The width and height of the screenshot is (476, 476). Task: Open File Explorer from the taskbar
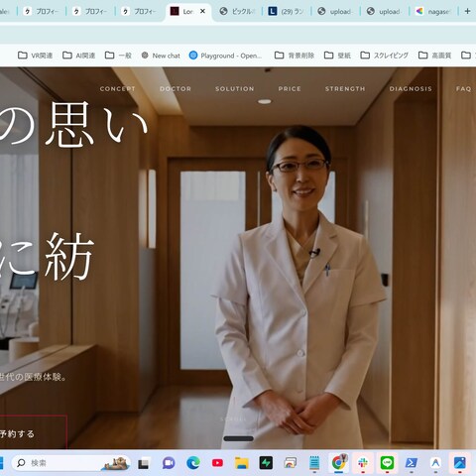coord(242,463)
